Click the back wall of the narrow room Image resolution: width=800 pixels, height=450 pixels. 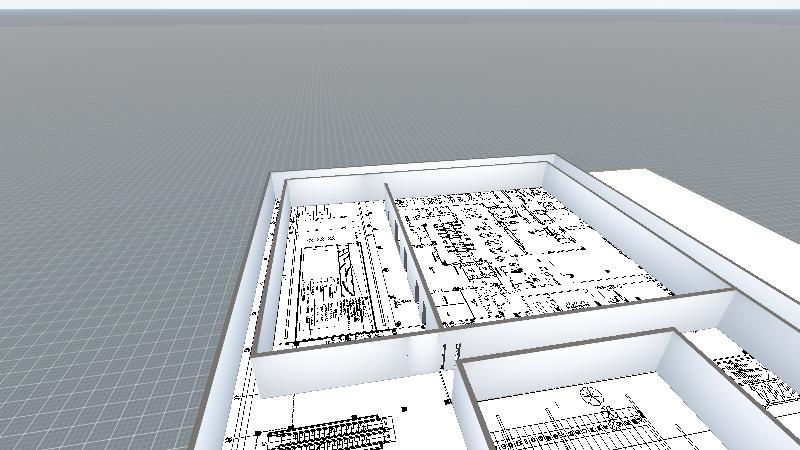(x=335, y=191)
